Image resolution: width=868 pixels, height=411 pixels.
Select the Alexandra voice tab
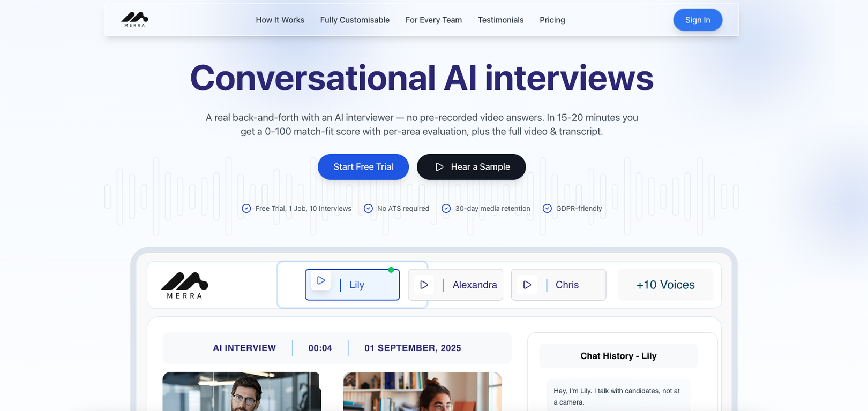coord(474,285)
